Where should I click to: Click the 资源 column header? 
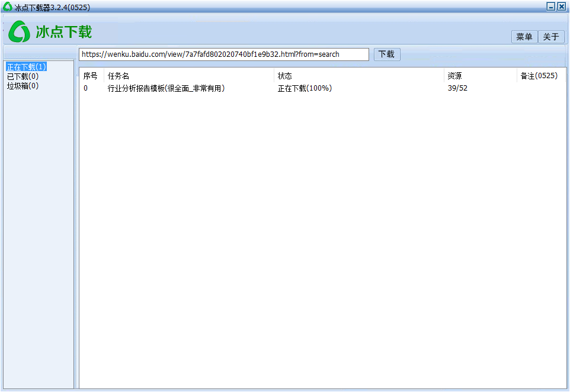coord(480,76)
